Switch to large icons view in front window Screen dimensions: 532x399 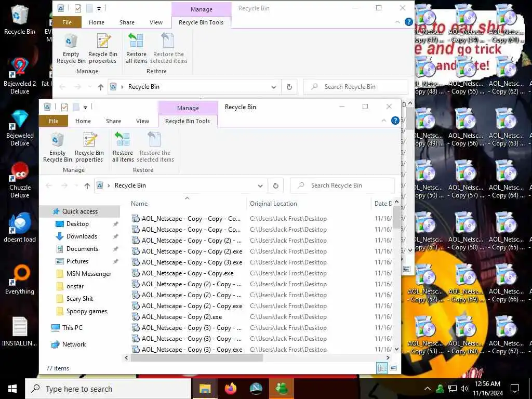[393, 368]
